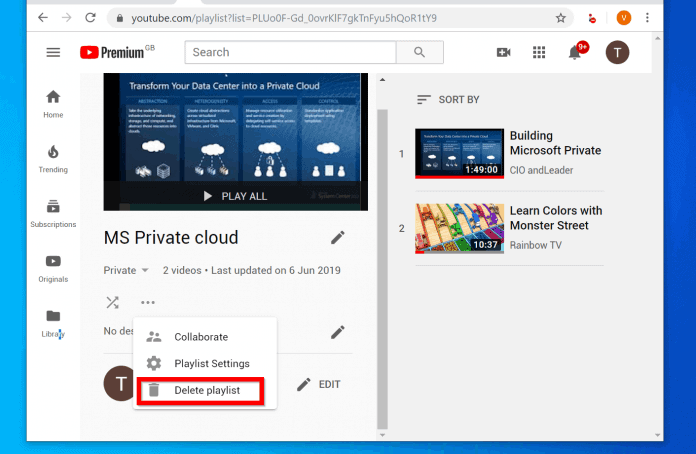Open Library in sidebar
696x454 pixels.
[53, 324]
